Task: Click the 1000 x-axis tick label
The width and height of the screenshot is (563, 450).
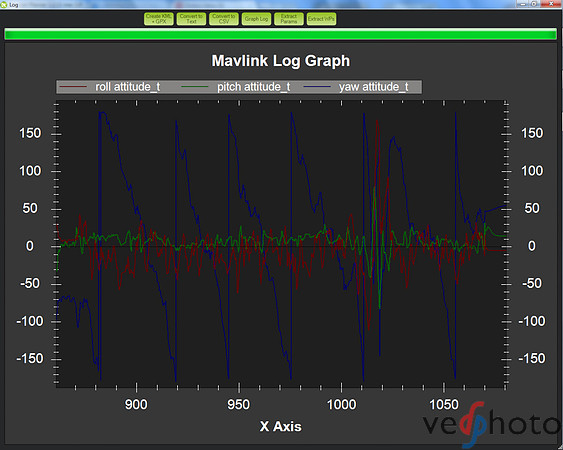Action: (x=341, y=405)
